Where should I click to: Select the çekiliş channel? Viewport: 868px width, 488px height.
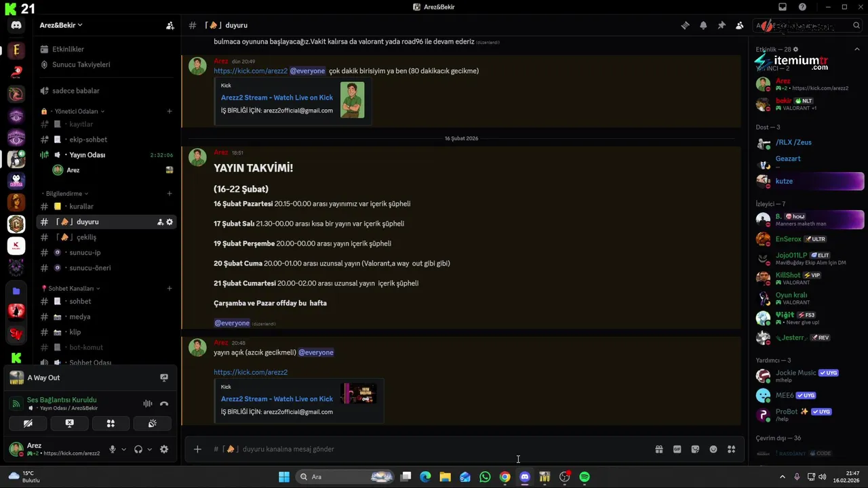(x=106, y=237)
